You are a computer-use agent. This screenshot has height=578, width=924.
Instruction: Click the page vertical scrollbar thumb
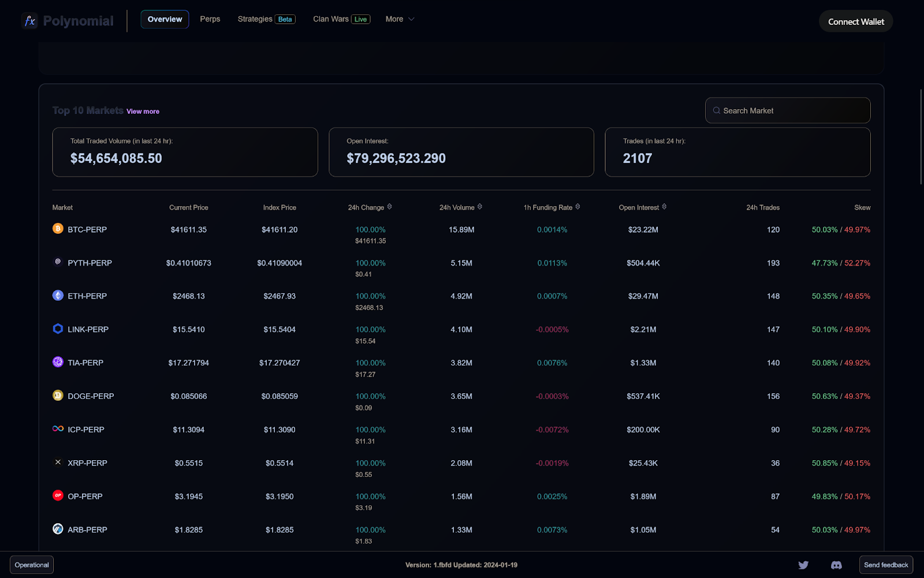921,137
